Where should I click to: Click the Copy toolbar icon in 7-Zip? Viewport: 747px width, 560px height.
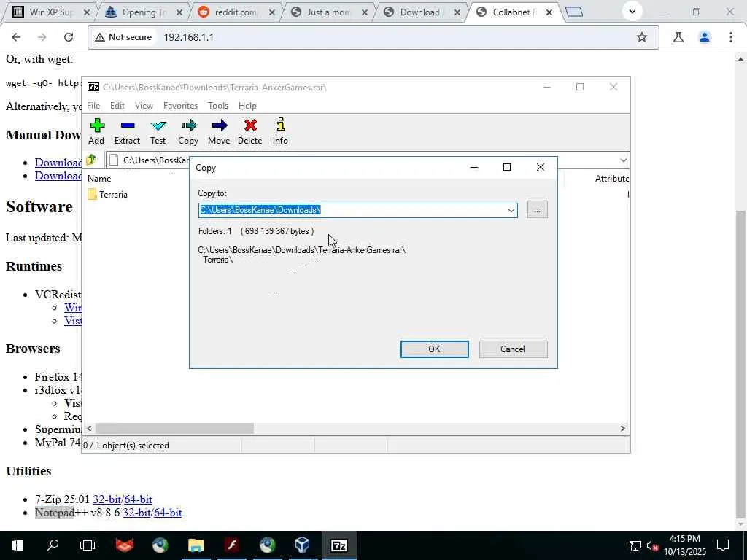(188, 131)
